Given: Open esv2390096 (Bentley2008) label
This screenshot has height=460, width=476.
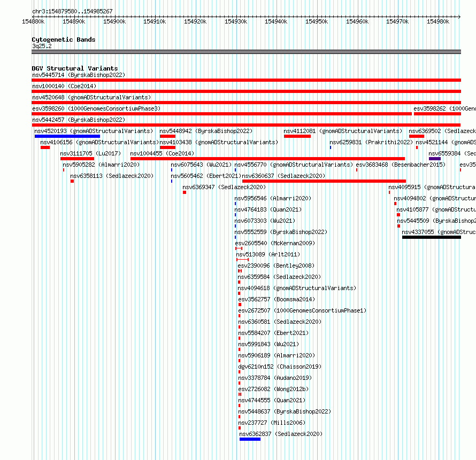Looking at the screenshot, I should [x=276, y=266].
